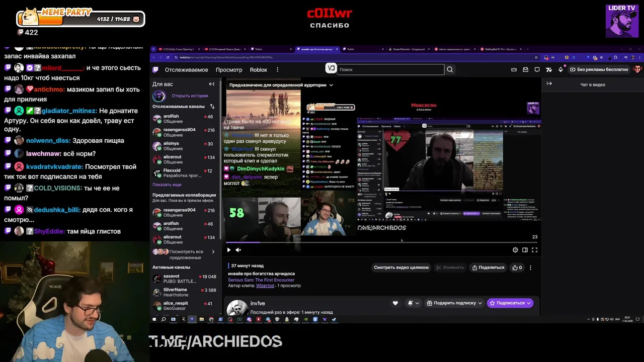Click "Показать еще" in followed channels
This screenshot has width=644, height=362.
tap(167, 185)
